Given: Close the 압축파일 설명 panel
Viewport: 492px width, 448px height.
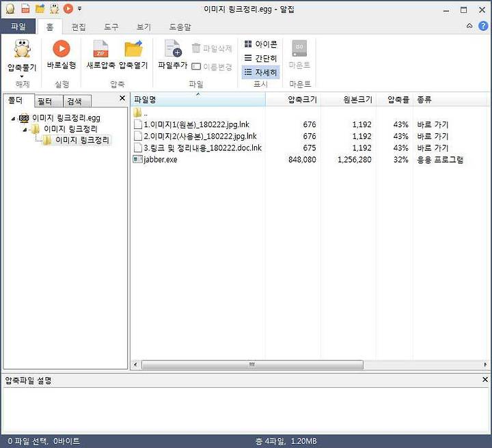Looking at the screenshot, I should (x=484, y=380).
